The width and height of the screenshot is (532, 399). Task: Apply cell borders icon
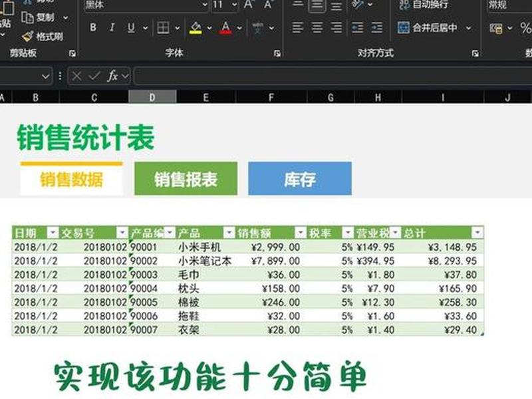click(163, 28)
